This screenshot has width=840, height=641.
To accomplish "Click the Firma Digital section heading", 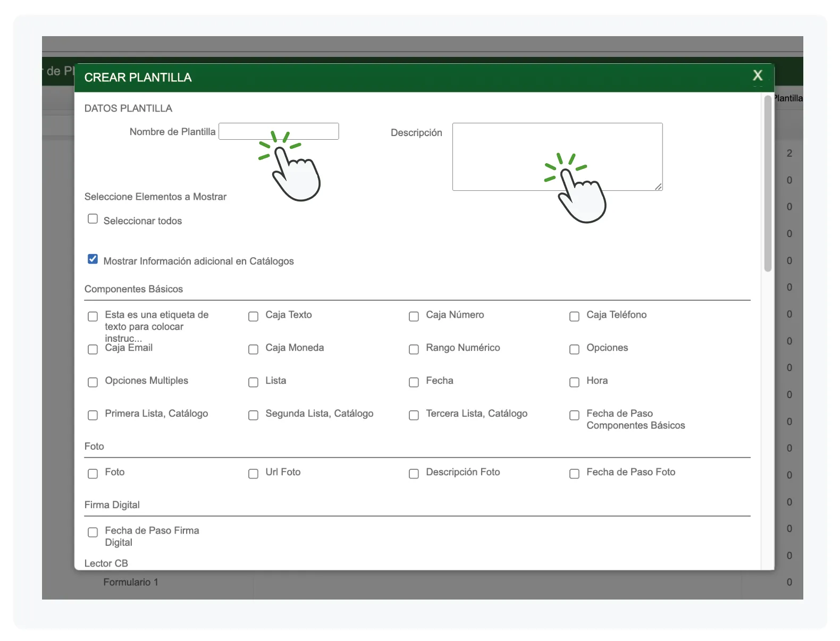I will point(112,505).
